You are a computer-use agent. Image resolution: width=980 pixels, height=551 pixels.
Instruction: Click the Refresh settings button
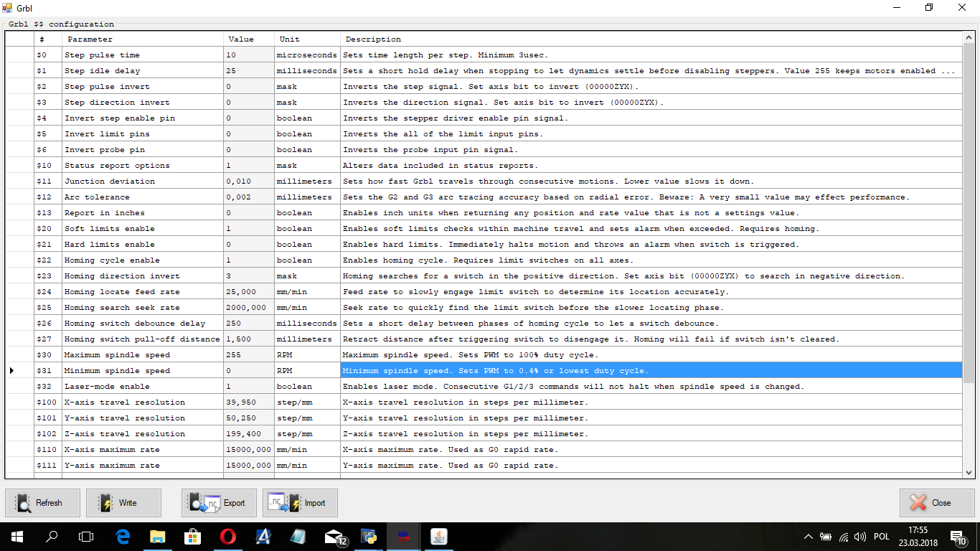point(43,503)
